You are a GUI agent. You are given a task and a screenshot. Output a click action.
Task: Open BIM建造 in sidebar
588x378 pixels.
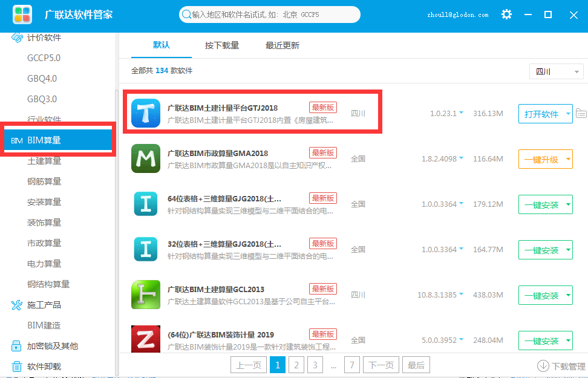44,325
